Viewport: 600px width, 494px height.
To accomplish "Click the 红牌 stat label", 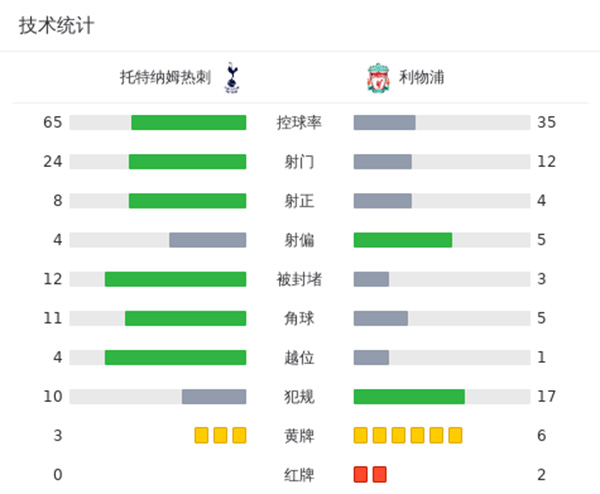I will (x=299, y=474).
